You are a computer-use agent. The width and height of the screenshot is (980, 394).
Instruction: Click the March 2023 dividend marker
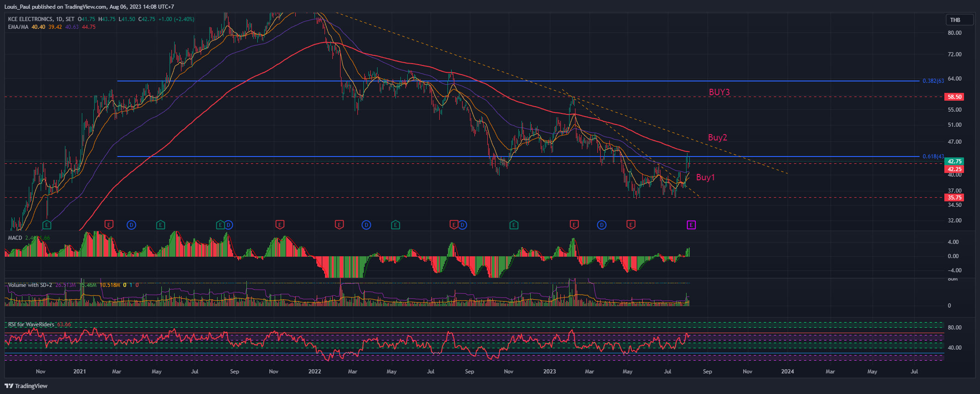pos(602,225)
